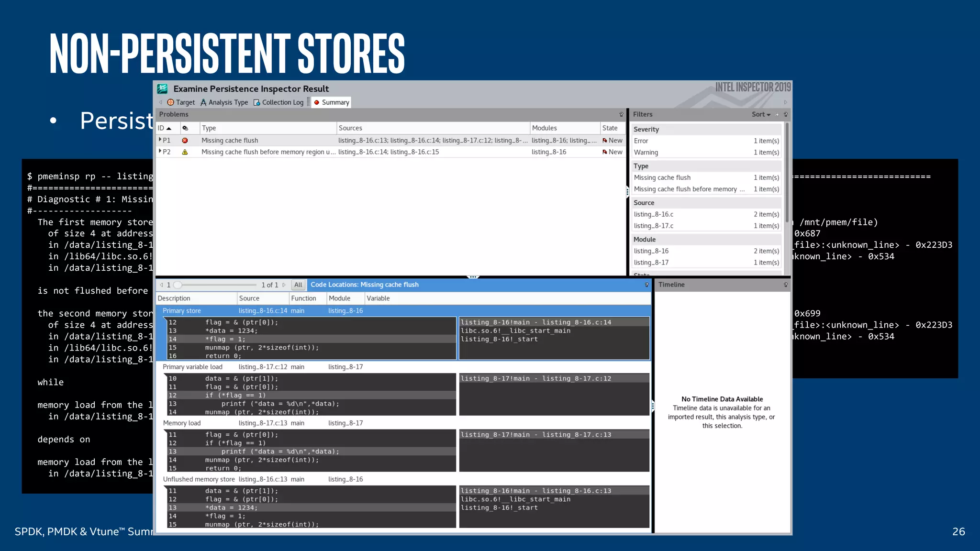Viewport: 980px width, 551px height.
Task: Filter by source listing_8-17.c
Action: 706,226
